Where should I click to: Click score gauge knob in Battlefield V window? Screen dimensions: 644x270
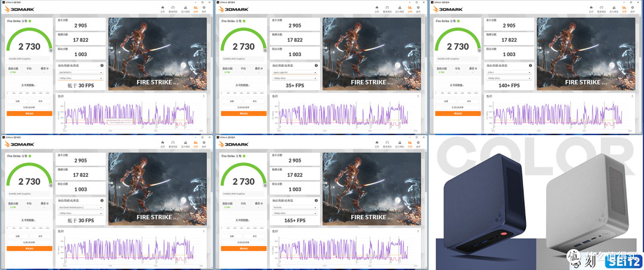tap(51, 50)
